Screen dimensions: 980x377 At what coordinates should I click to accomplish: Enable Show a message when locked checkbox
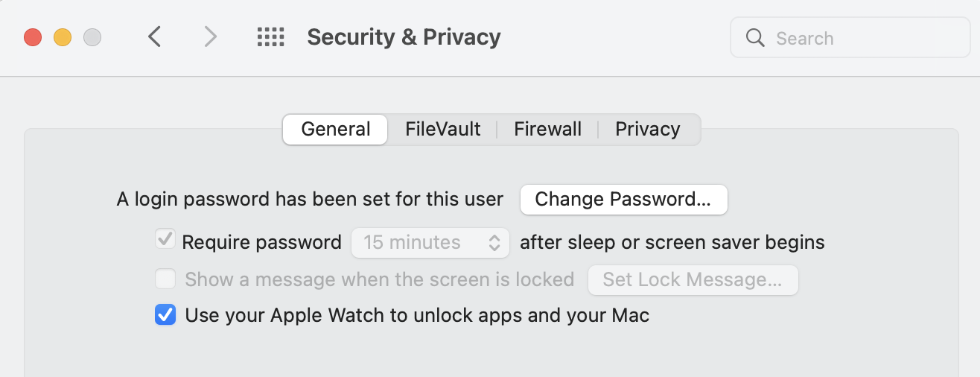(x=165, y=279)
